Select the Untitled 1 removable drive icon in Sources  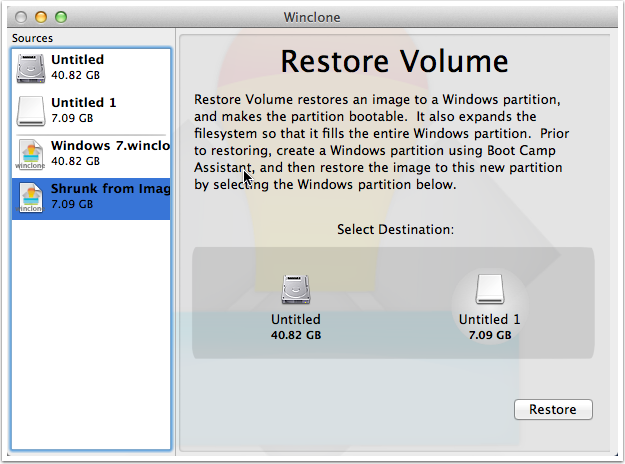click(x=31, y=111)
